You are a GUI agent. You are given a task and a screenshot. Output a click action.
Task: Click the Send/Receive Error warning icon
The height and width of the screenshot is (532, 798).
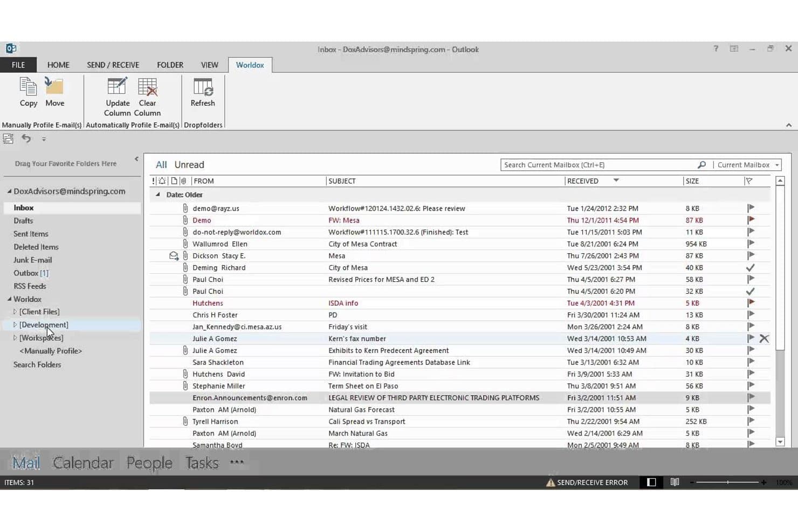[x=551, y=482]
